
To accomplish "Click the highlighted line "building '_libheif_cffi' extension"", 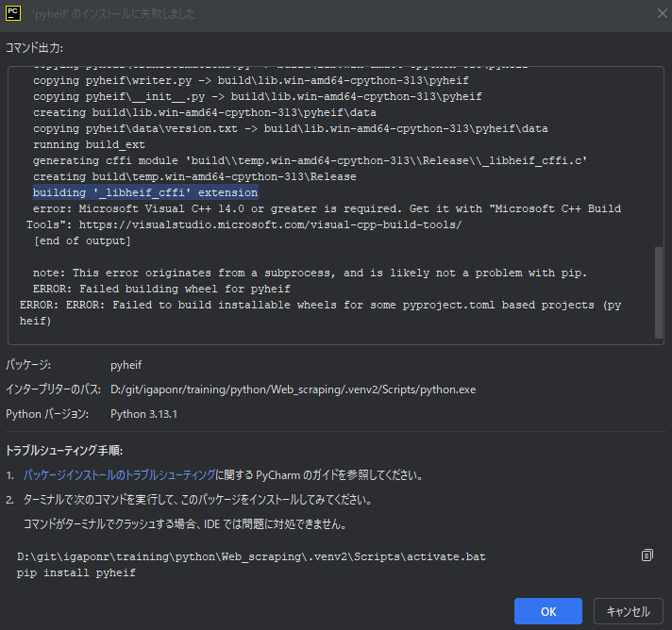I will click(x=145, y=192).
